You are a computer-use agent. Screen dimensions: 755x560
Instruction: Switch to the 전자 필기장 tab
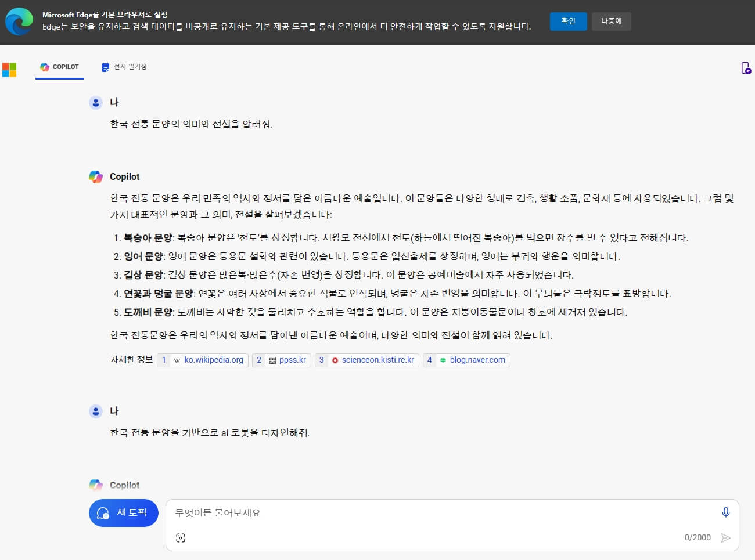(124, 67)
